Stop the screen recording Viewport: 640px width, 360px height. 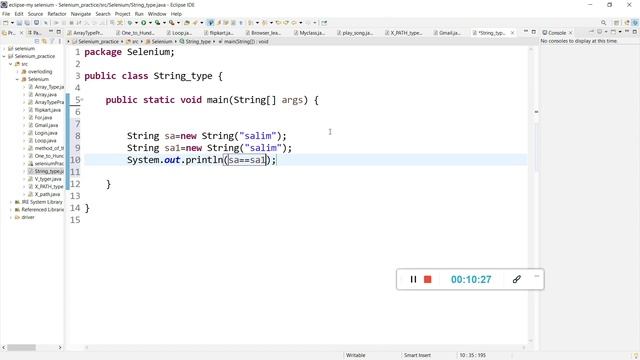point(428,279)
